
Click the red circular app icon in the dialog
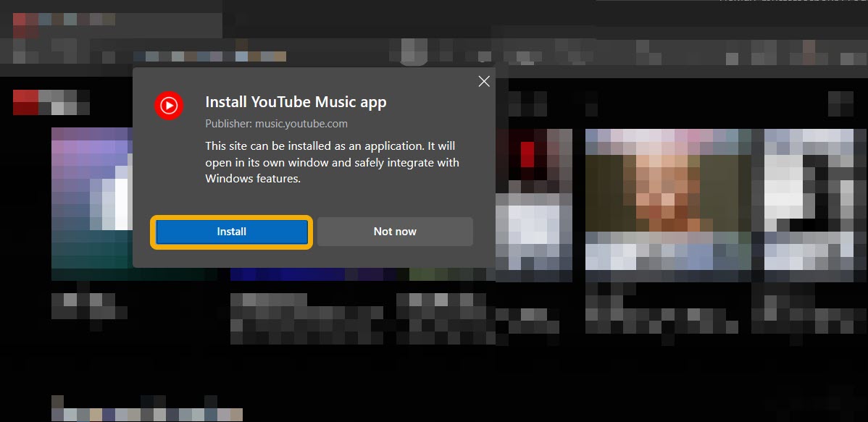click(169, 106)
